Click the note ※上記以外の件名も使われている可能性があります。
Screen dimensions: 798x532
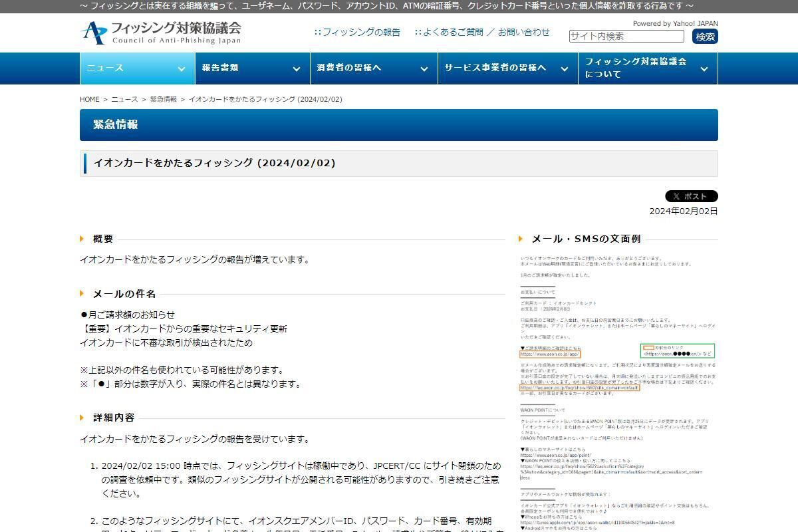[x=182, y=370]
